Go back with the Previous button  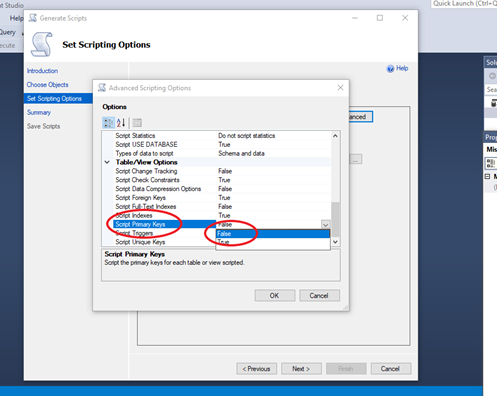pos(256,369)
